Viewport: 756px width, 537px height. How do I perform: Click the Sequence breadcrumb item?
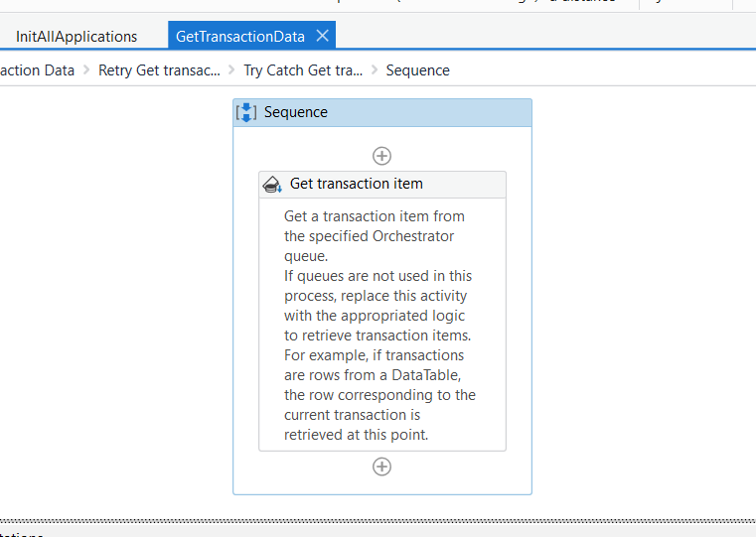point(417,70)
